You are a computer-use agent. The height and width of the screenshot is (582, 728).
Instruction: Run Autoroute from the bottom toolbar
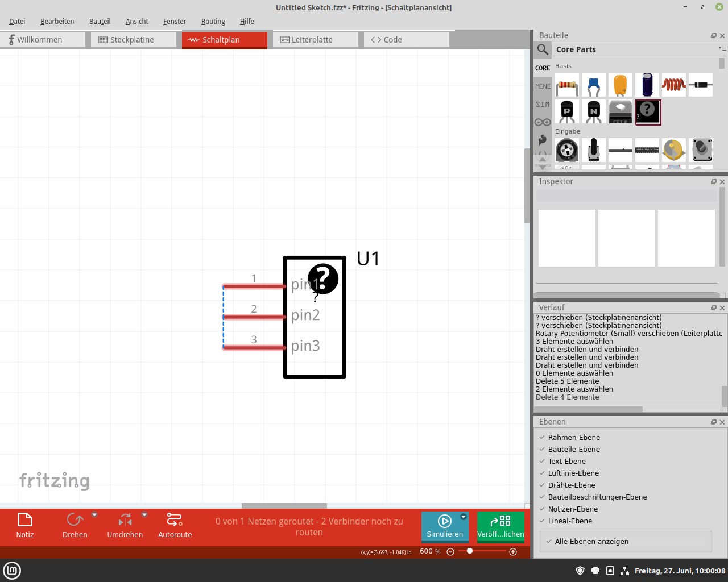(x=175, y=526)
